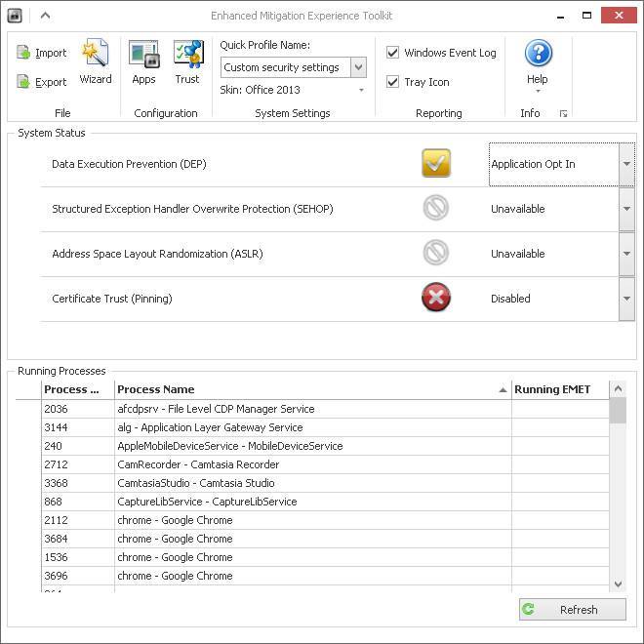Click the Data Execution Prevention (DEP) label
This screenshot has height=644, width=644.
pyautogui.click(x=129, y=164)
